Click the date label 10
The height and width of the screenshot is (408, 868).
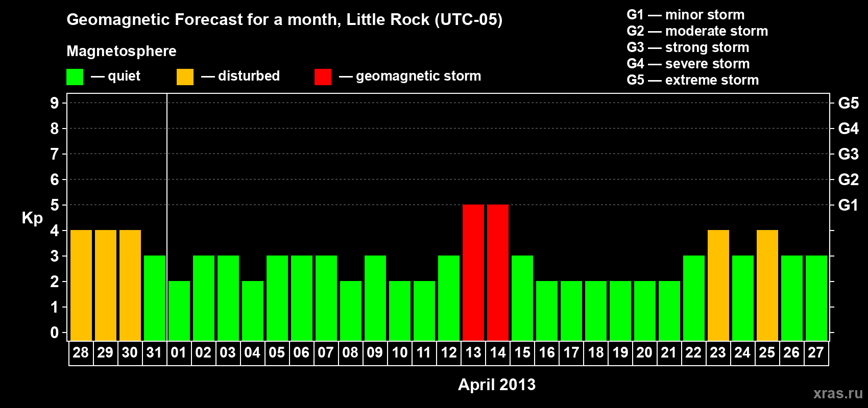coord(400,353)
